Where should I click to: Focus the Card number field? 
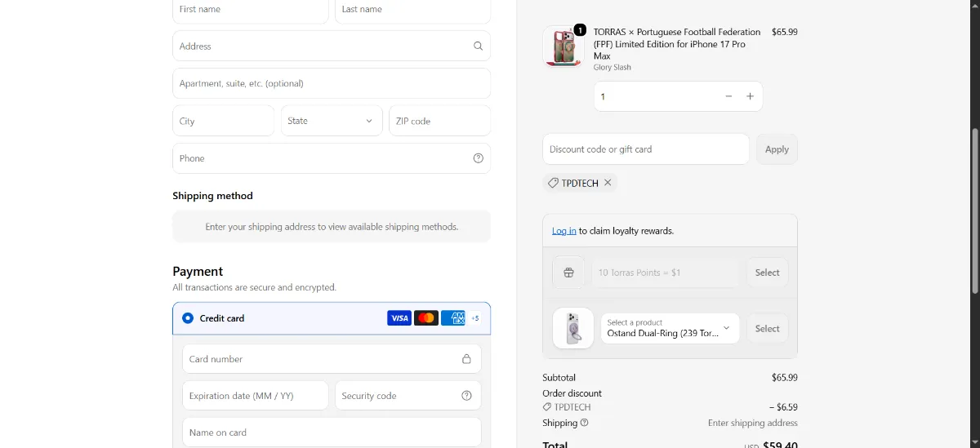[x=332, y=359]
